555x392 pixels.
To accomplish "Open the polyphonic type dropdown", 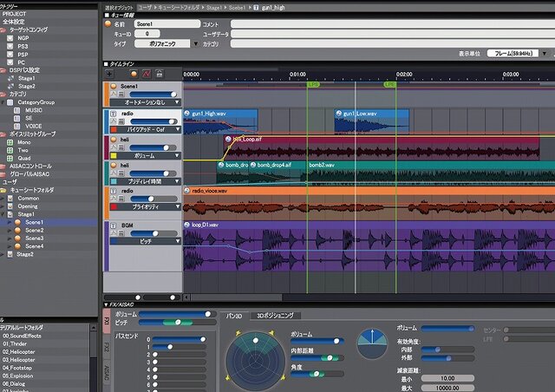I will click(196, 43).
